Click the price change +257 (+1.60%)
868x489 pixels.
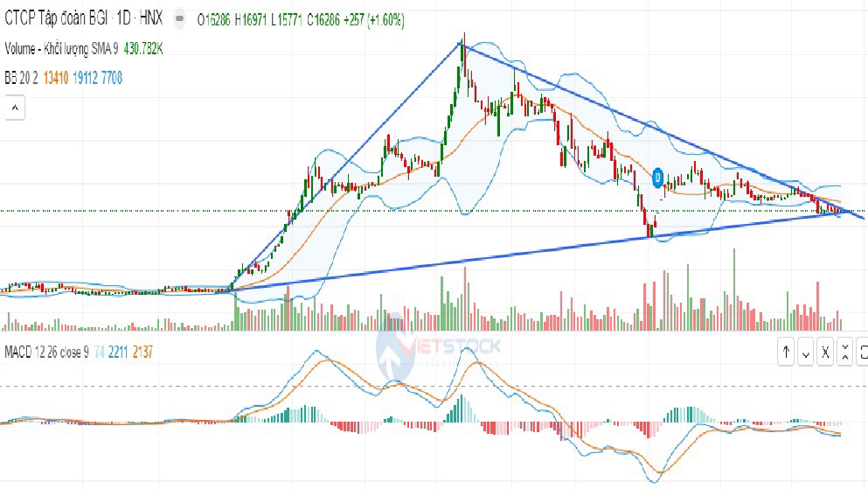coord(374,20)
